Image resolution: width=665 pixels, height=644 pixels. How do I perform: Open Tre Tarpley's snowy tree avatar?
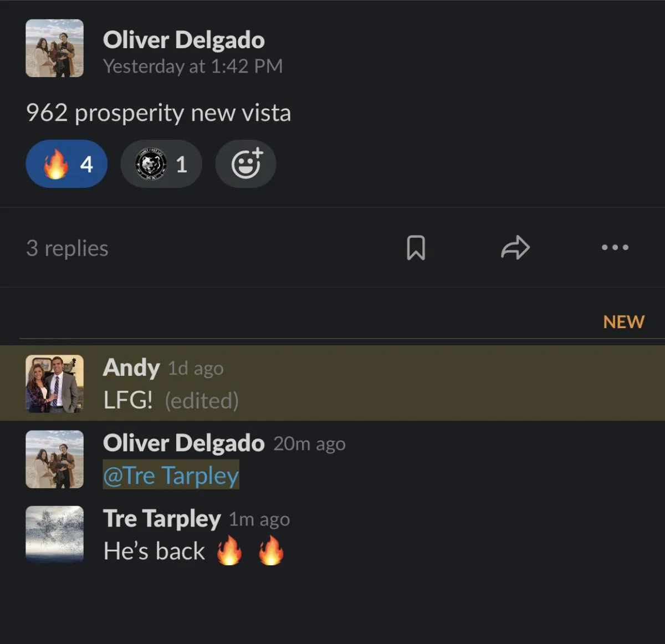54,534
